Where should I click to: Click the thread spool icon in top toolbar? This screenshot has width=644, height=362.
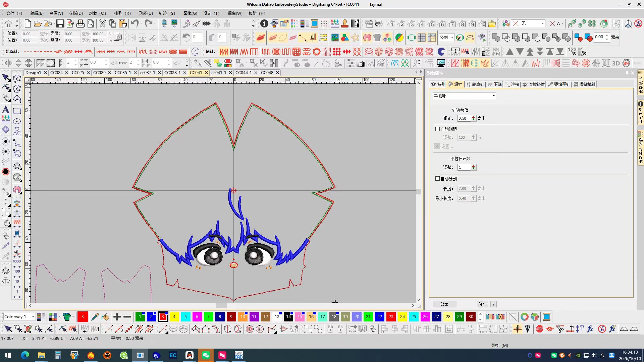[x=315, y=23]
